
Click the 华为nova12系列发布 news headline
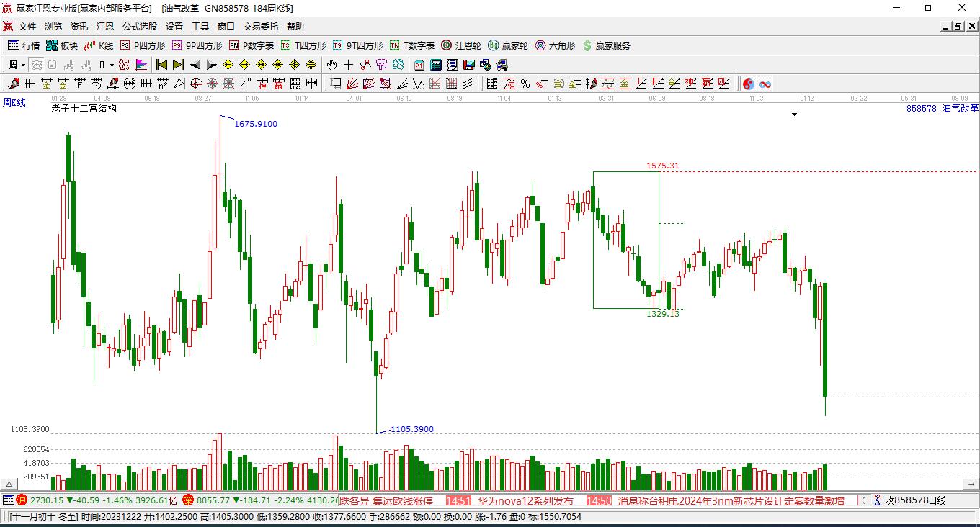pyautogui.click(x=525, y=500)
